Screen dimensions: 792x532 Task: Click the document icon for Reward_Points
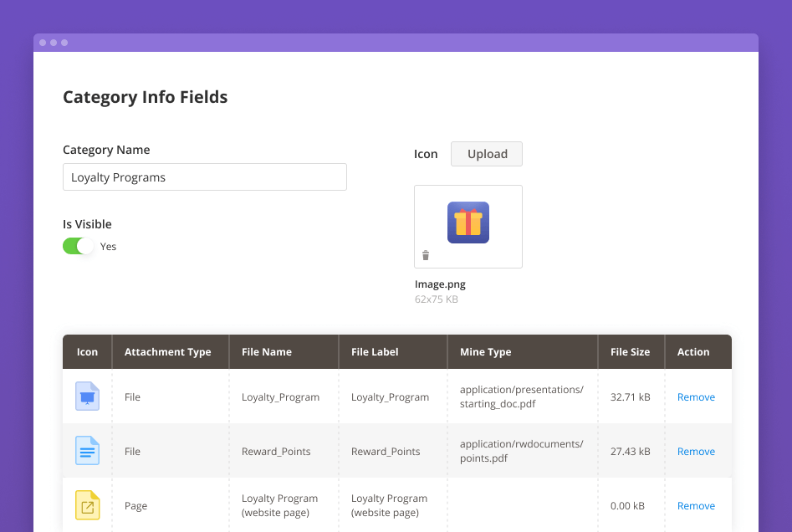[x=87, y=451]
